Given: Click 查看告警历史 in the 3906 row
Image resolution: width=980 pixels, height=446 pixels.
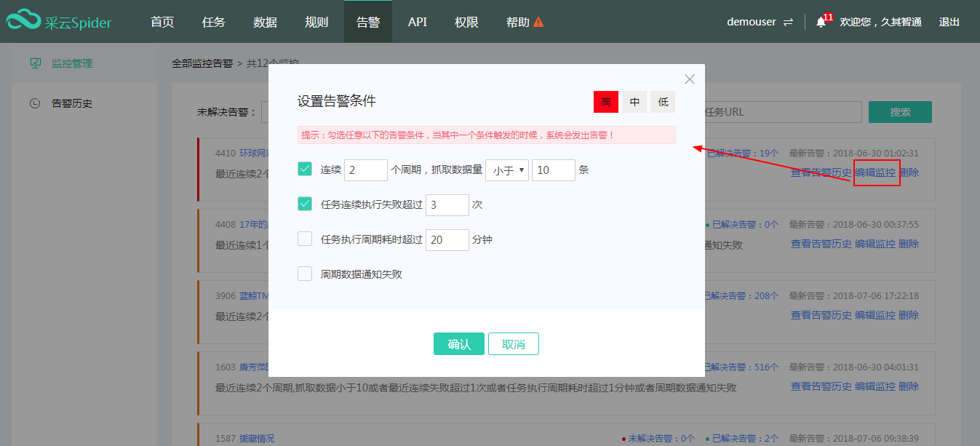Looking at the screenshot, I should [821, 315].
